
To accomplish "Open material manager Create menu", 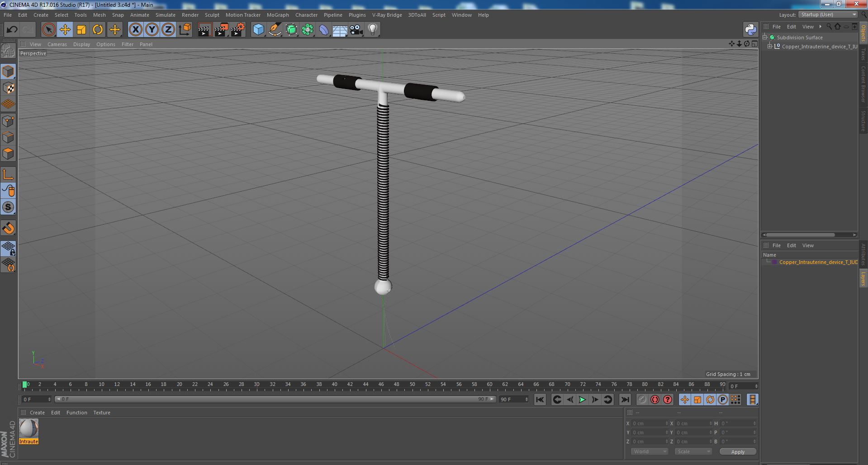I will coord(37,413).
